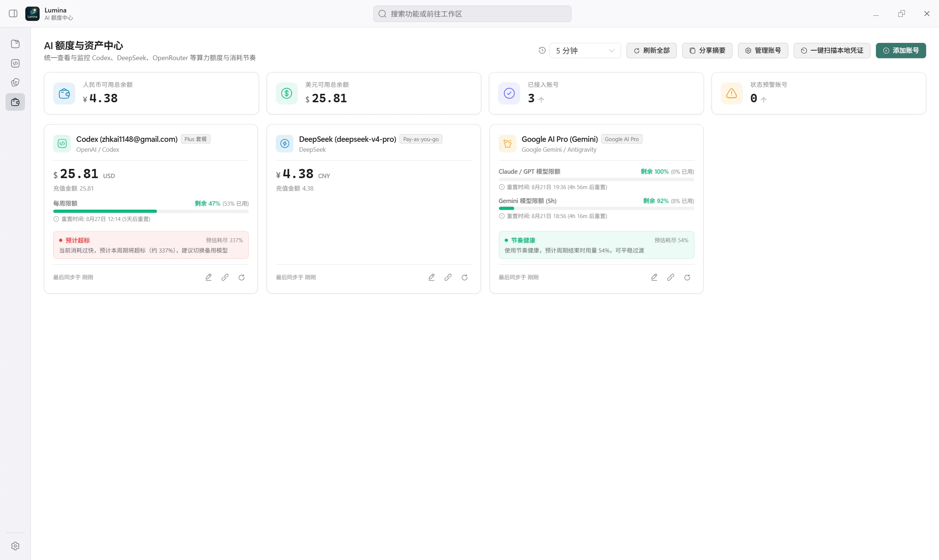Edit the DeepSeek account with pencil icon

432,277
